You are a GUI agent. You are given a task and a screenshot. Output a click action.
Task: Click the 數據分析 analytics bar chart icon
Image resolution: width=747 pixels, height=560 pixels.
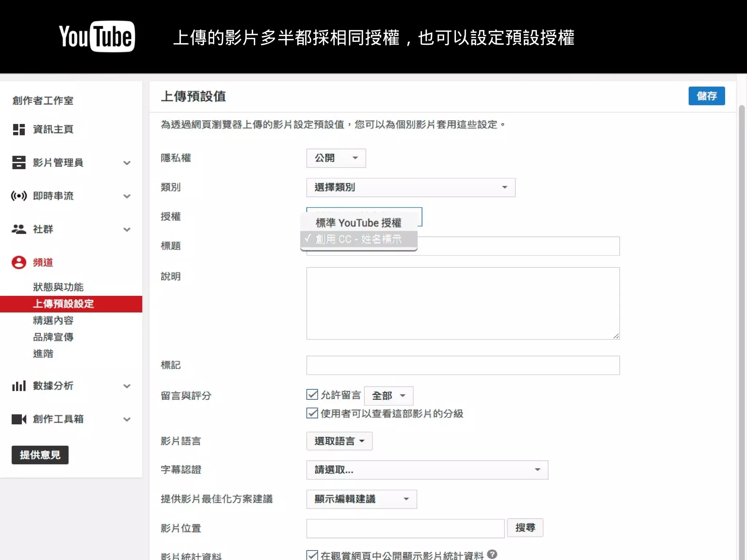(x=19, y=386)
